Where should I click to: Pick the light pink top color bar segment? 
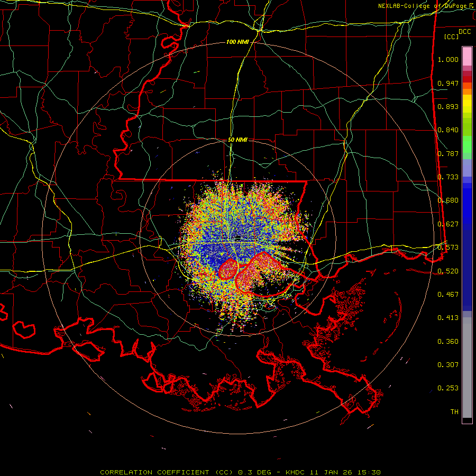[467, 56]
